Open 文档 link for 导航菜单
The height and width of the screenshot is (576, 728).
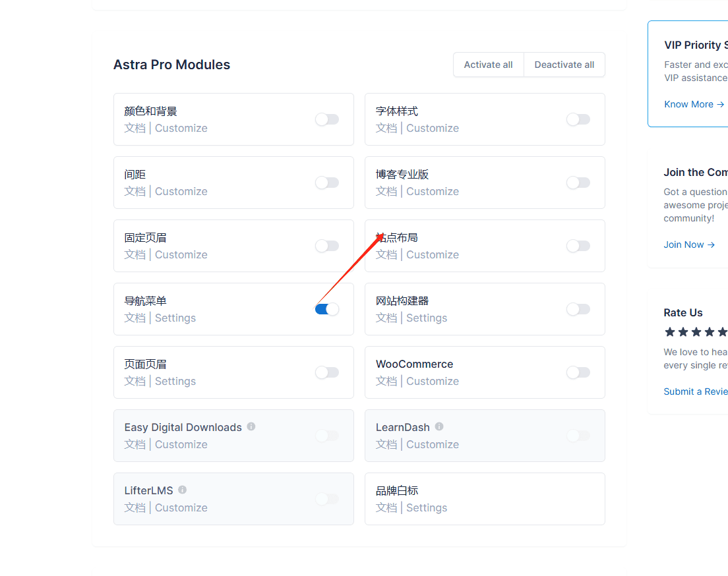135,318
